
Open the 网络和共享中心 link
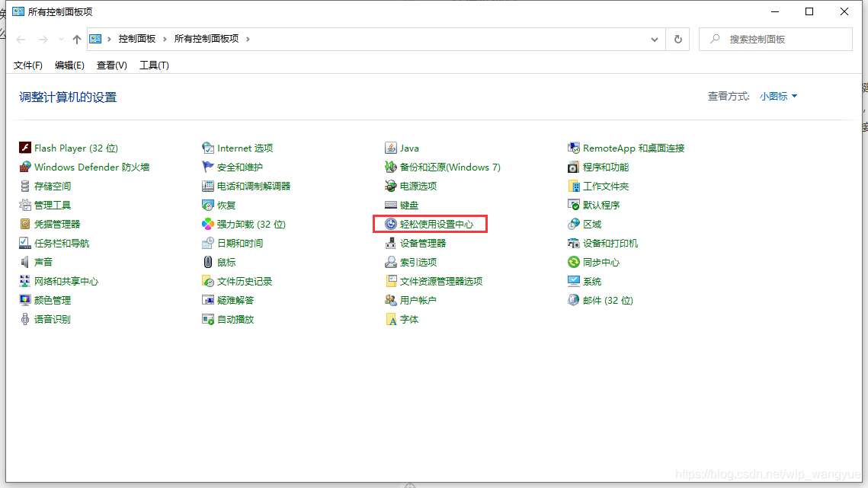(66, 281)
